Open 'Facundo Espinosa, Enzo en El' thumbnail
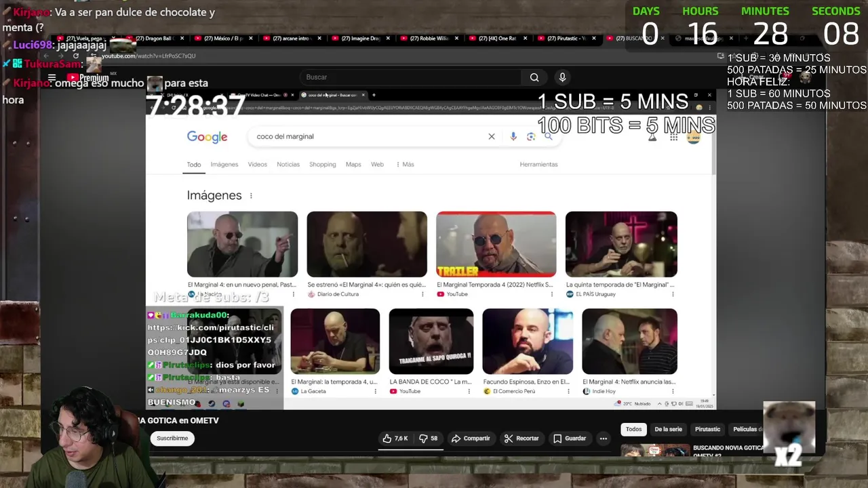Viewport: 868px width, 488px height. 528,341
